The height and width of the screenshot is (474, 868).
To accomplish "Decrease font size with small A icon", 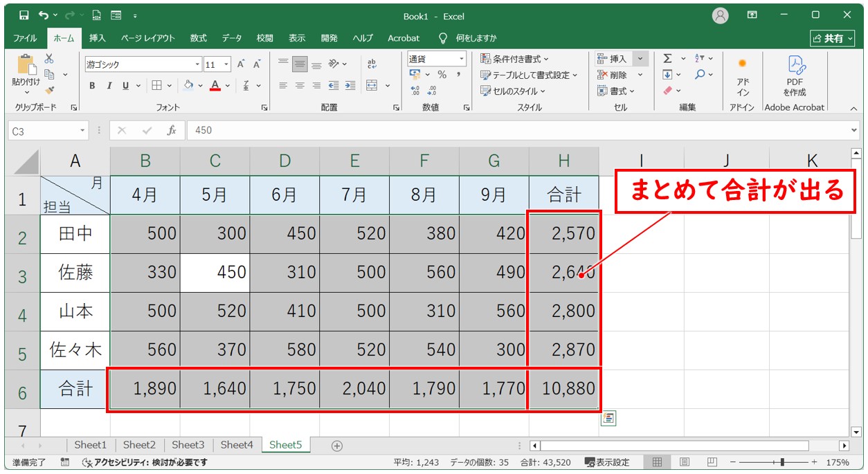I will click(x=257, y=64).
